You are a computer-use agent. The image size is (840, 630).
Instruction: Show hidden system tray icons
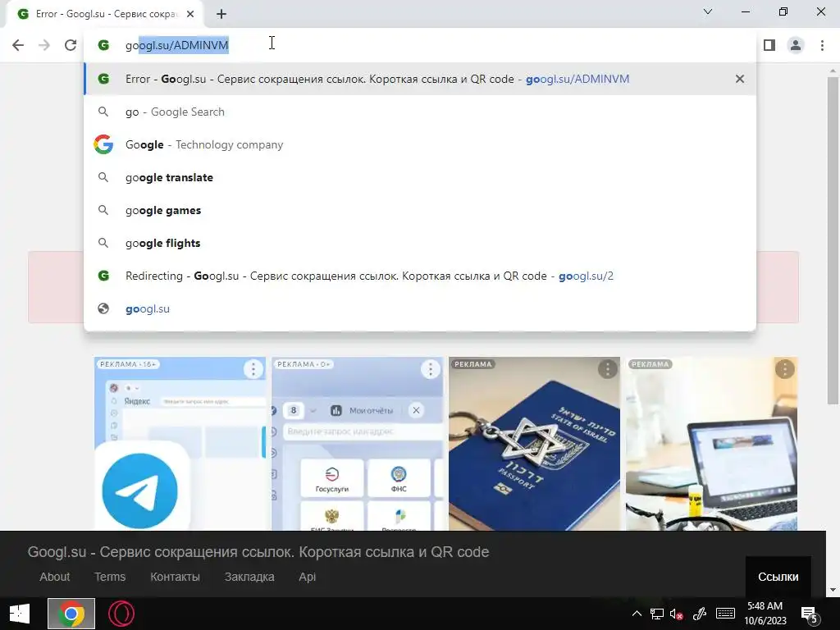point(637,614)
